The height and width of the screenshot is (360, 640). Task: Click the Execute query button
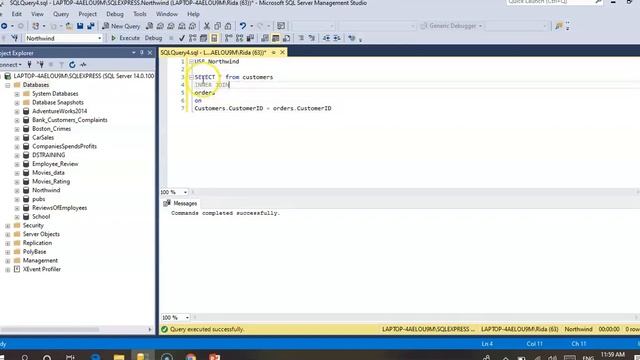126,38
